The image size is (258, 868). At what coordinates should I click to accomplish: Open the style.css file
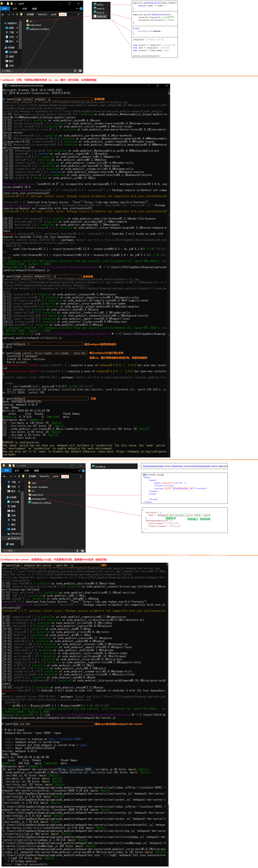[x=101, y=16]
